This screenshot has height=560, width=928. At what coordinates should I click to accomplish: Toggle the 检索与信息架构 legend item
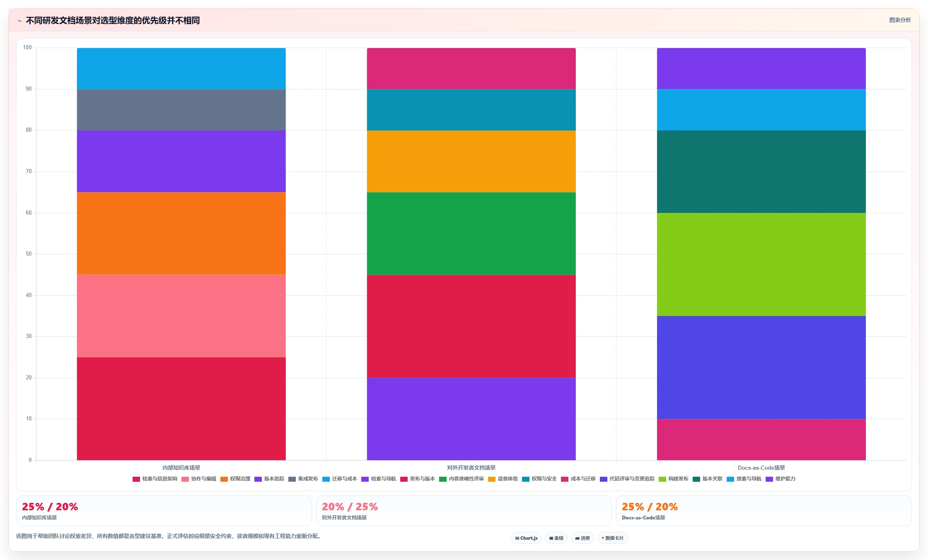[155, 479]
